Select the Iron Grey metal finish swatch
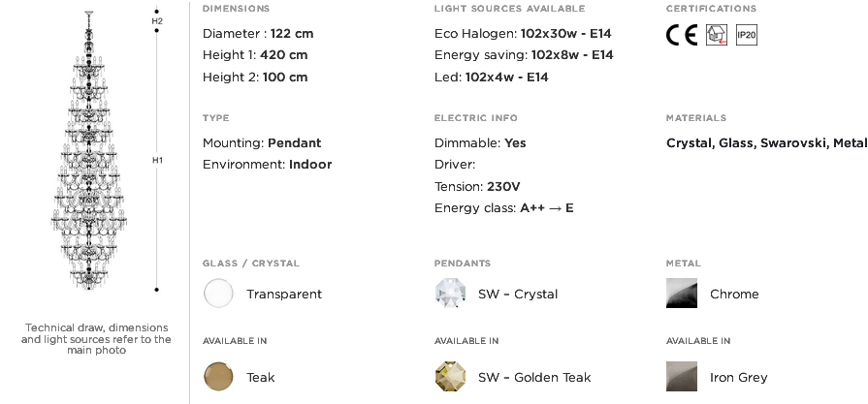 coord(682,376)
